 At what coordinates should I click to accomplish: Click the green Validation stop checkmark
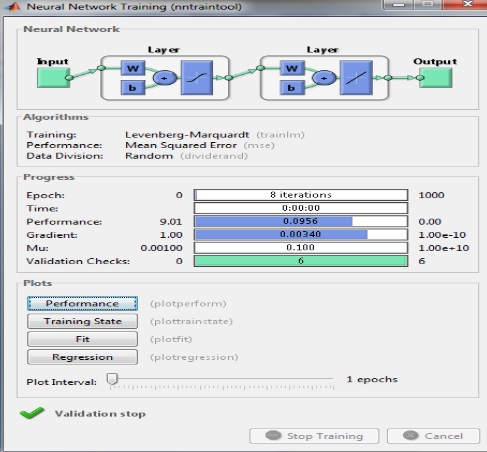pyautogui.click(x=32, y=413)
